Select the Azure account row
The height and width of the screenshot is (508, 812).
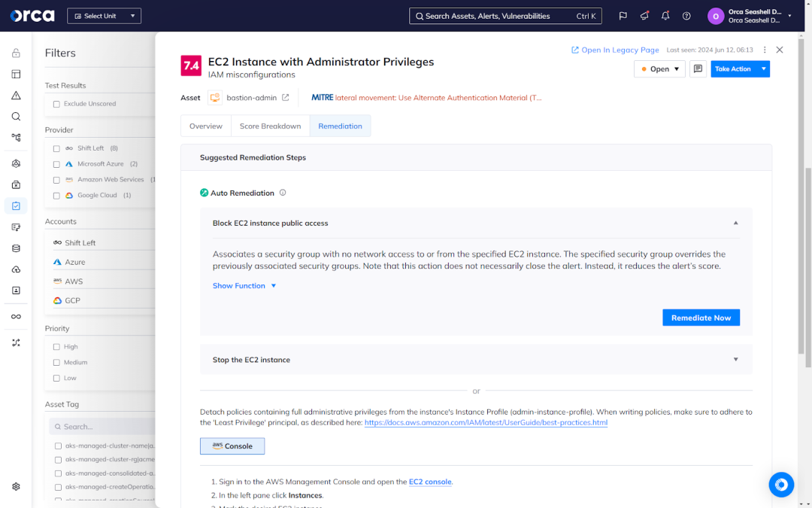[104, 262]
